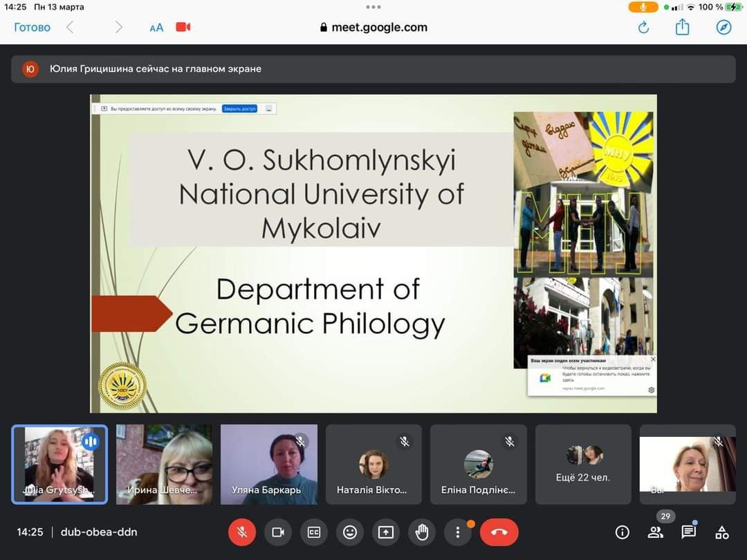Toggle the camera on or off
Viewport: 747px width, 560px height.
[x=278, y=532]
